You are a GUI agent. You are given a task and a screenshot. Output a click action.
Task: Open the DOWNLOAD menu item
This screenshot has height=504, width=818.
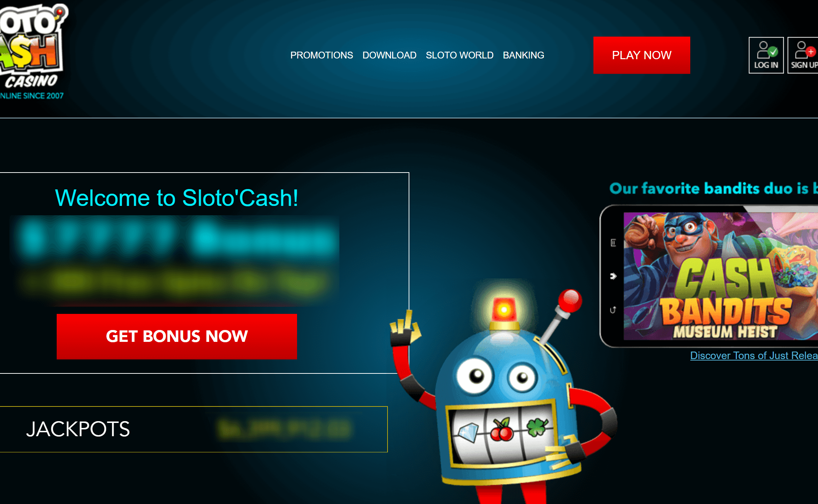tap(389, 55)
